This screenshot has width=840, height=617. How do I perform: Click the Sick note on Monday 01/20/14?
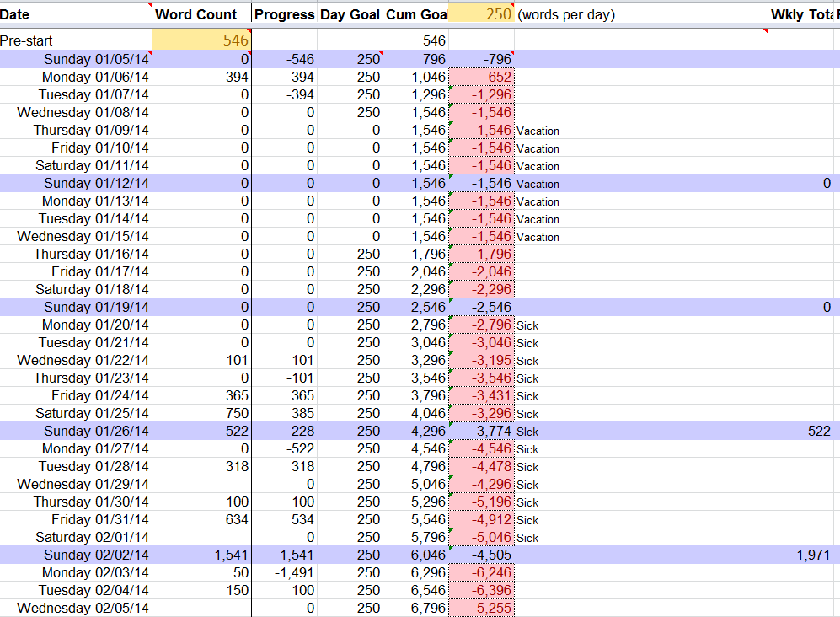[x=527, y=325]
